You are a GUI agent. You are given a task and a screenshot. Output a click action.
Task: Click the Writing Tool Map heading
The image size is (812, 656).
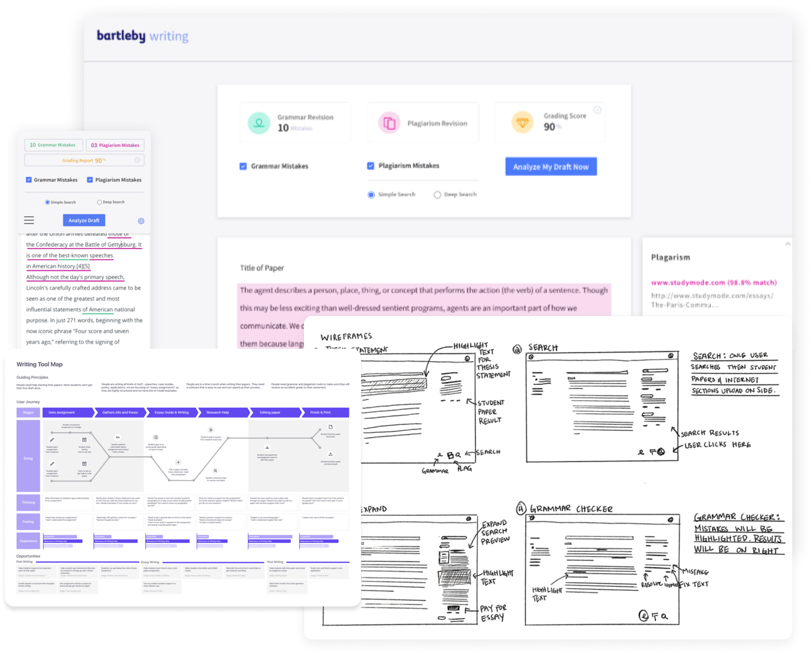coord(40,364)
